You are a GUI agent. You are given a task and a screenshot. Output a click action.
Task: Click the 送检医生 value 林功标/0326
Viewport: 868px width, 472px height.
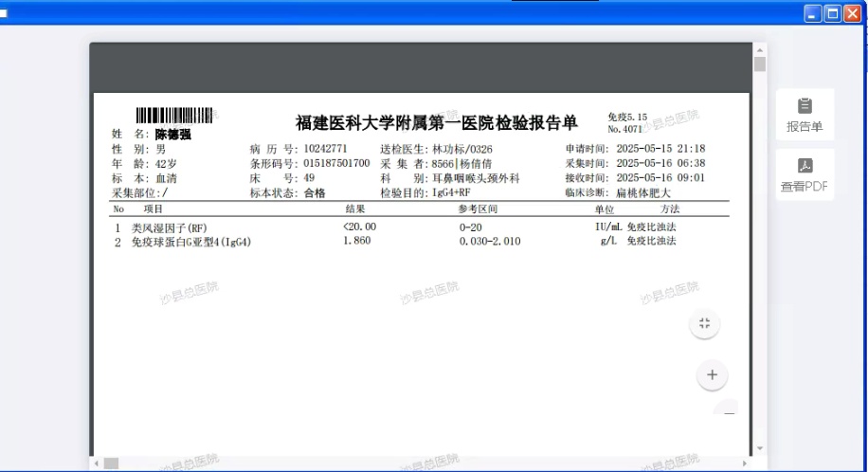point(462,149)
